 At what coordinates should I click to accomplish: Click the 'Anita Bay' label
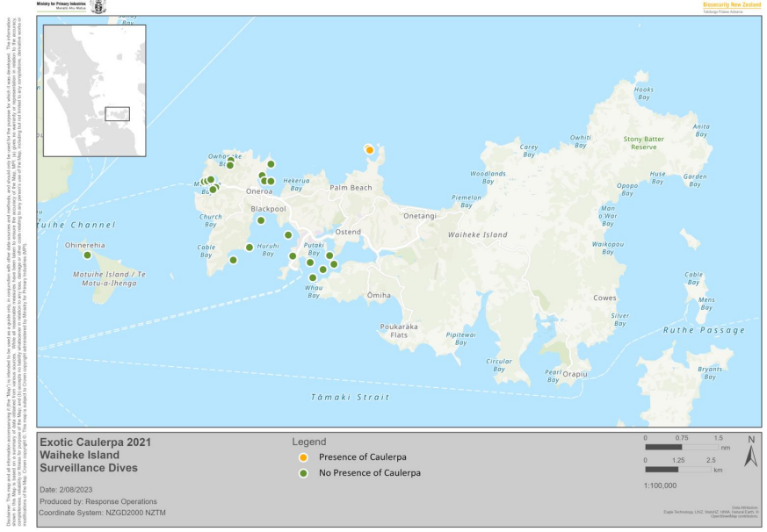(x=701, y=131)
